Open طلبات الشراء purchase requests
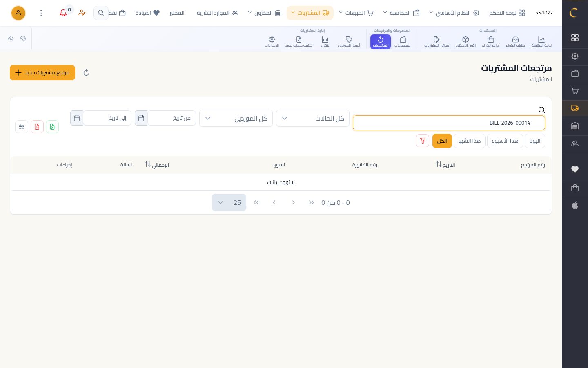The width and height of the screenshot is (588, 368). (515, 42)
